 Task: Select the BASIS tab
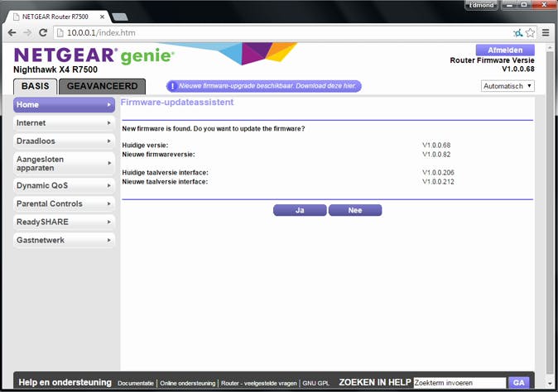click(35, 86)
